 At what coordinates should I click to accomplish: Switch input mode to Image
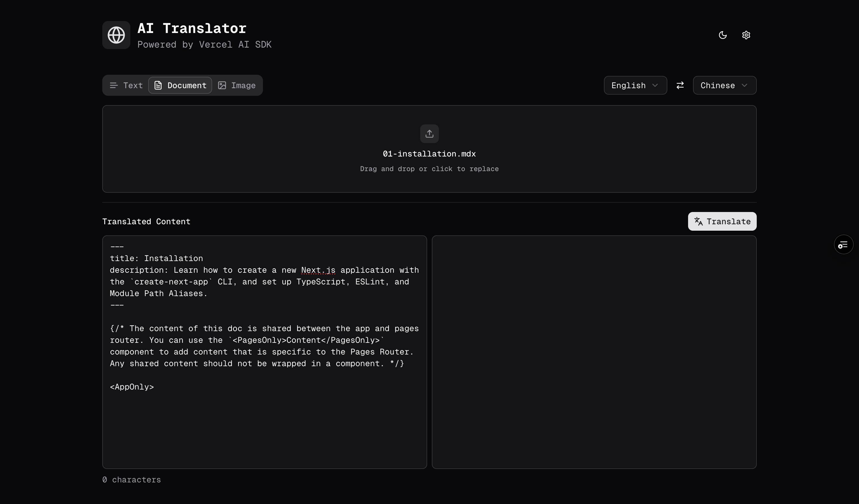click(237, 85)
